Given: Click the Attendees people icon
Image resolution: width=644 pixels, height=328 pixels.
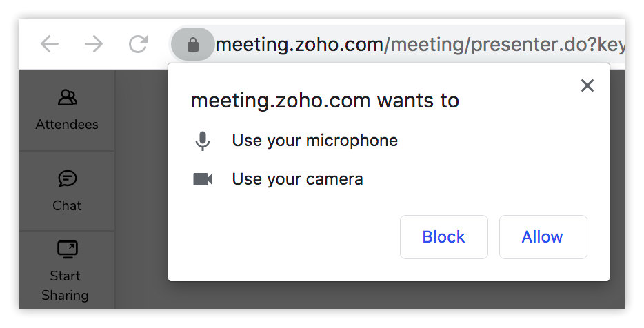Looking at the screenshot, I should coord(67,98).
